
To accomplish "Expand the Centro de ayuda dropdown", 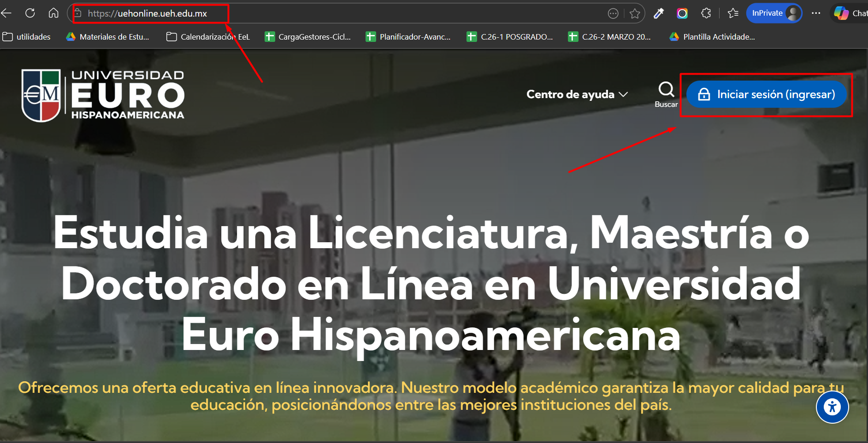I will tap(577, 94).
